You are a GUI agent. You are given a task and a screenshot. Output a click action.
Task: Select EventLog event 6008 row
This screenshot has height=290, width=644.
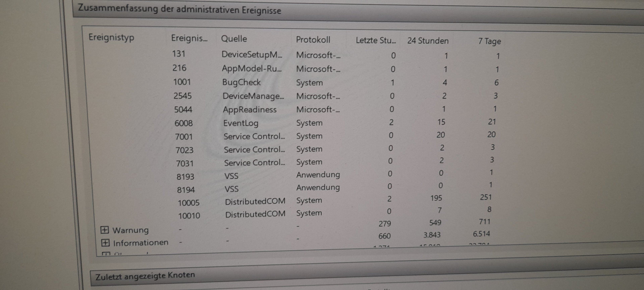pos(240,123)
